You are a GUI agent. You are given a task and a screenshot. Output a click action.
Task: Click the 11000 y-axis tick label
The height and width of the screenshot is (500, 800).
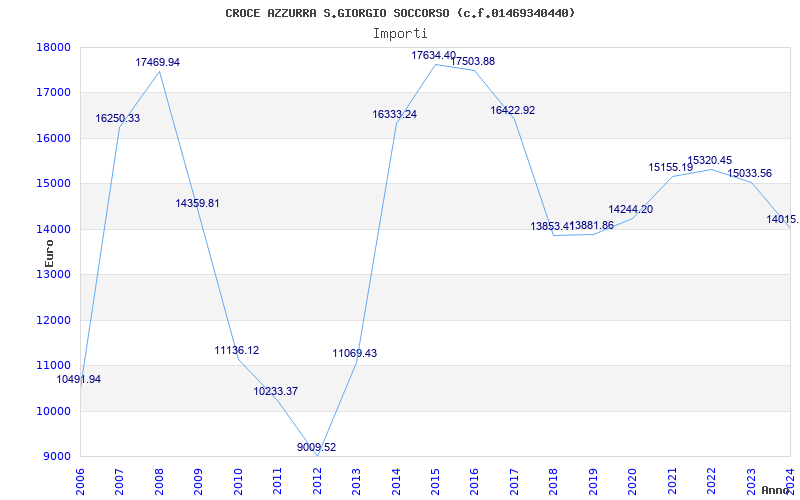[53, 366]
